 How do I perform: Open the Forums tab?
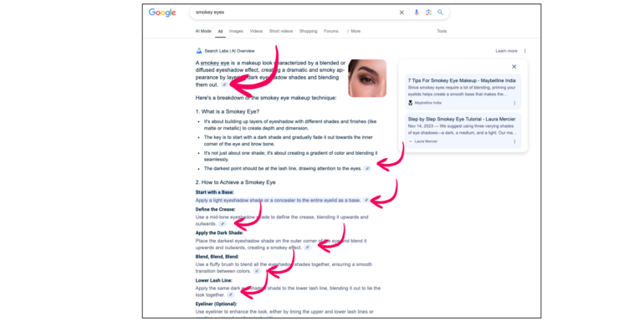[331, 31]
